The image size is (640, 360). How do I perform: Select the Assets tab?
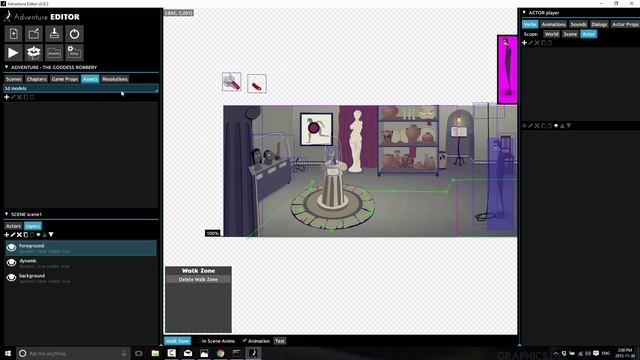click(90, 79)
